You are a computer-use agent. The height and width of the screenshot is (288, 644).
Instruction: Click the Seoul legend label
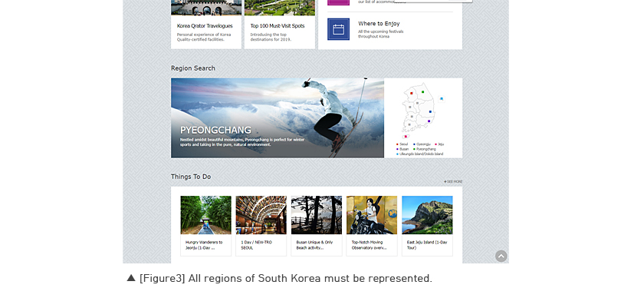click(x=404, y=144)
